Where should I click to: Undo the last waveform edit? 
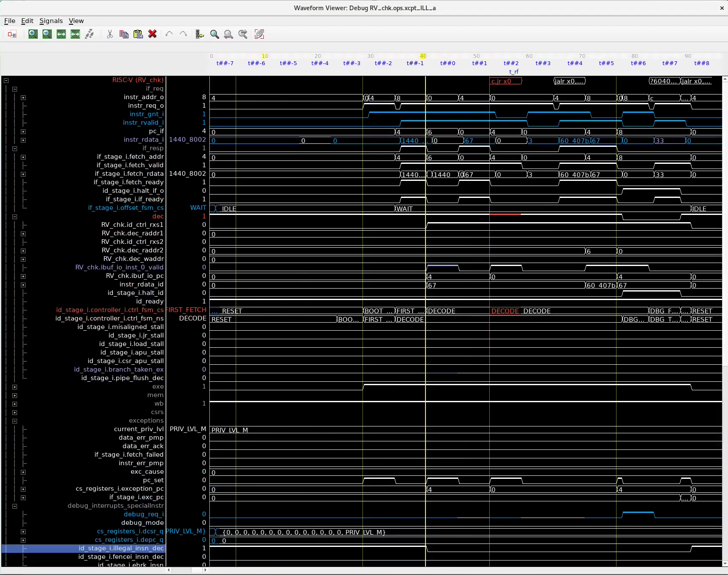(x=169, y=34)
